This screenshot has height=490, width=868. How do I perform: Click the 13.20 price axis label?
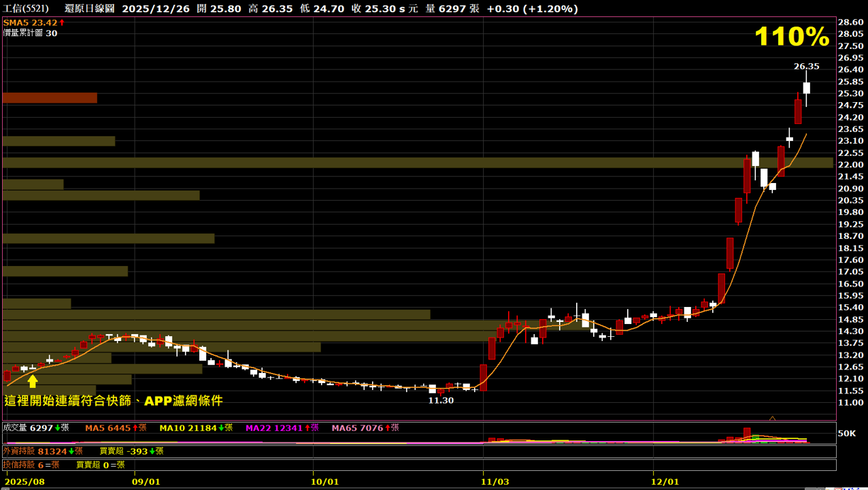click(851, 355)
